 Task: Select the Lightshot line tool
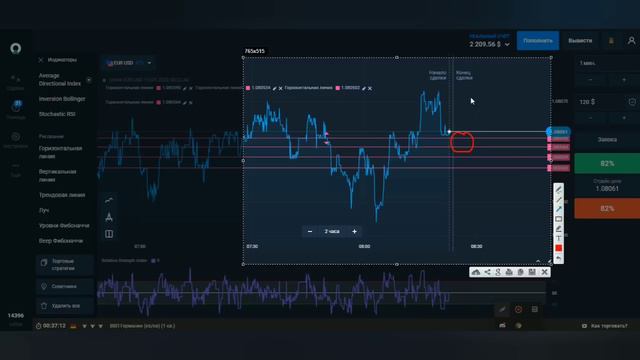pyautogui.click(x=558, y=200)
